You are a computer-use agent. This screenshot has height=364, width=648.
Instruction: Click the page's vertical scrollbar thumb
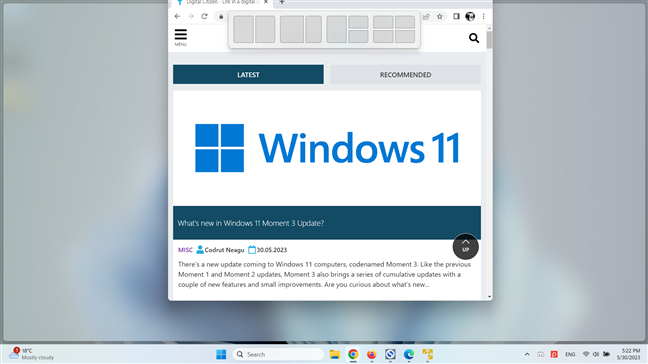click(x=489, y=40)
